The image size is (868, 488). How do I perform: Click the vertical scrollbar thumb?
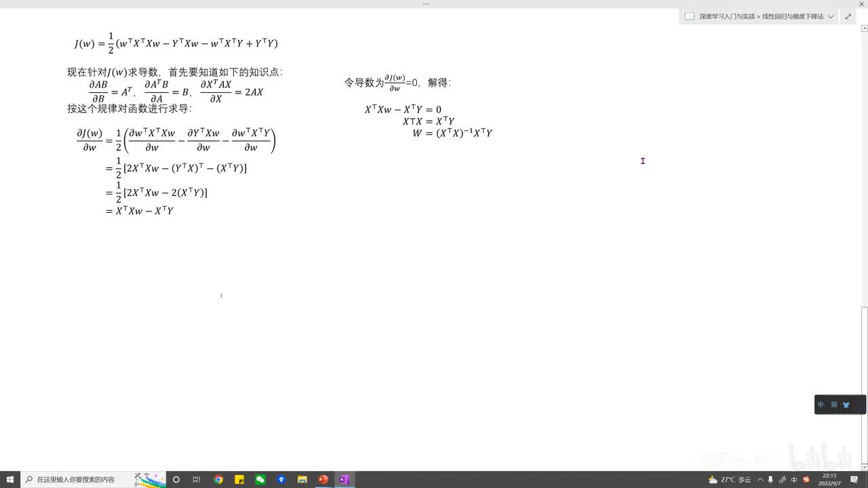tap(864, 385)
